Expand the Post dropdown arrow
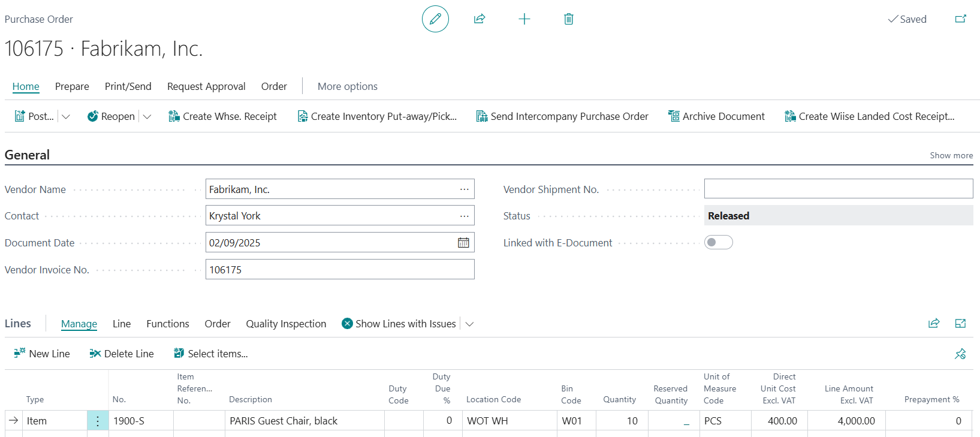This screenshot has height=437, width=980. pyautogui.click(x=66, y=116)
